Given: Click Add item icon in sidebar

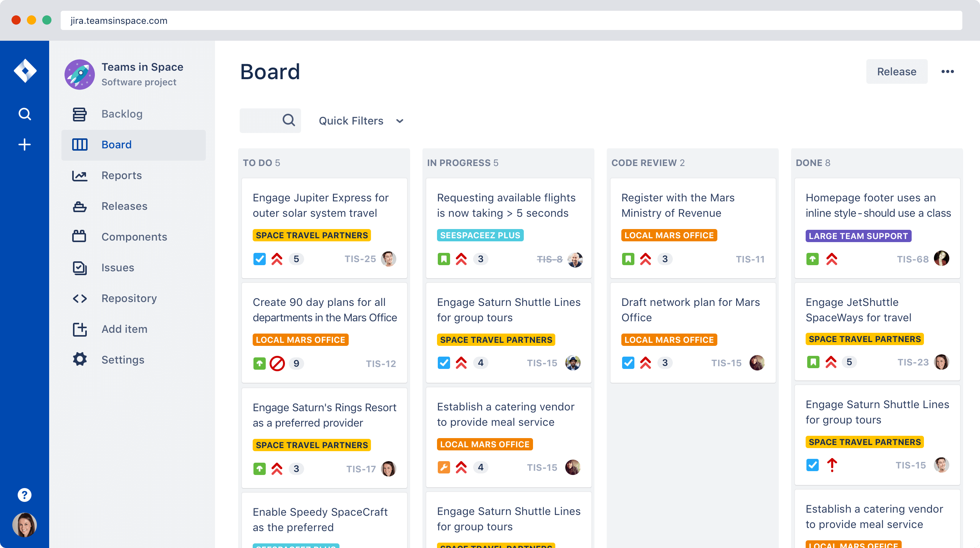Looking at the screenshot, I should click(80, 329).
